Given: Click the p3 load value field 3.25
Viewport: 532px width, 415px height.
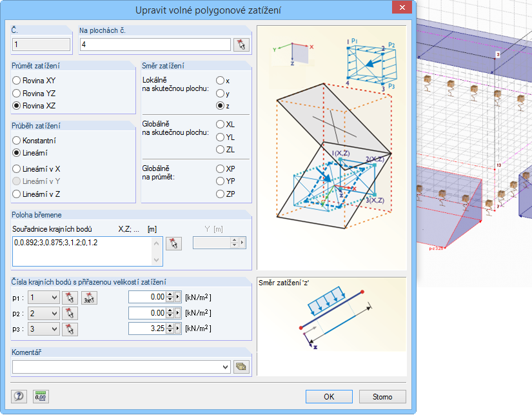Looking at the screenshot, I should tap(147, 329).
